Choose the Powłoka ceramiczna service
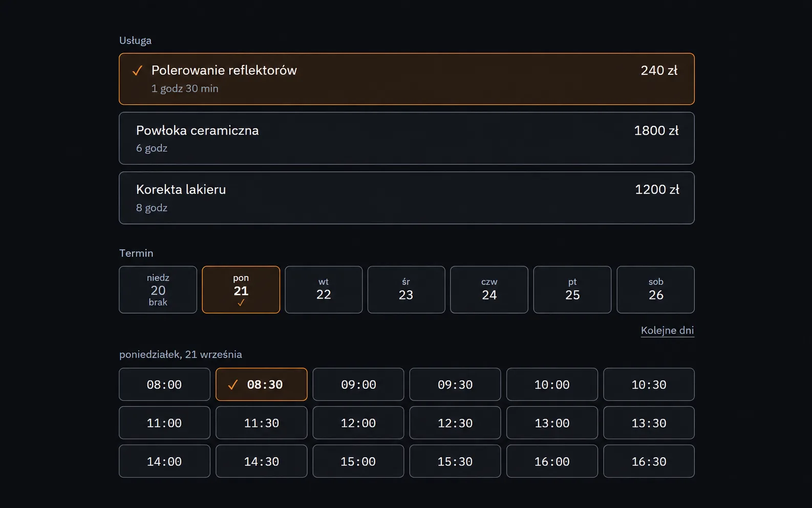This screenshot has width=812, height=508. tap(407, 138)
